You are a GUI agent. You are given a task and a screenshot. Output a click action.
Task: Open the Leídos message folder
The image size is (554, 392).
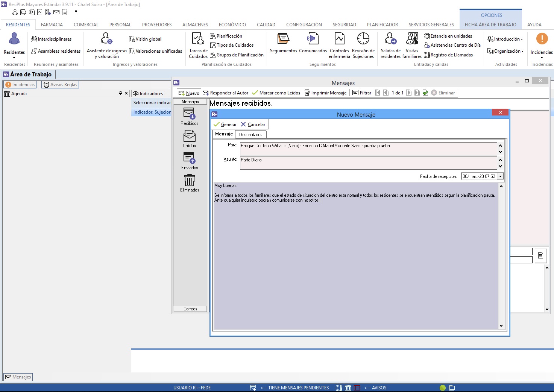[189, 138]
